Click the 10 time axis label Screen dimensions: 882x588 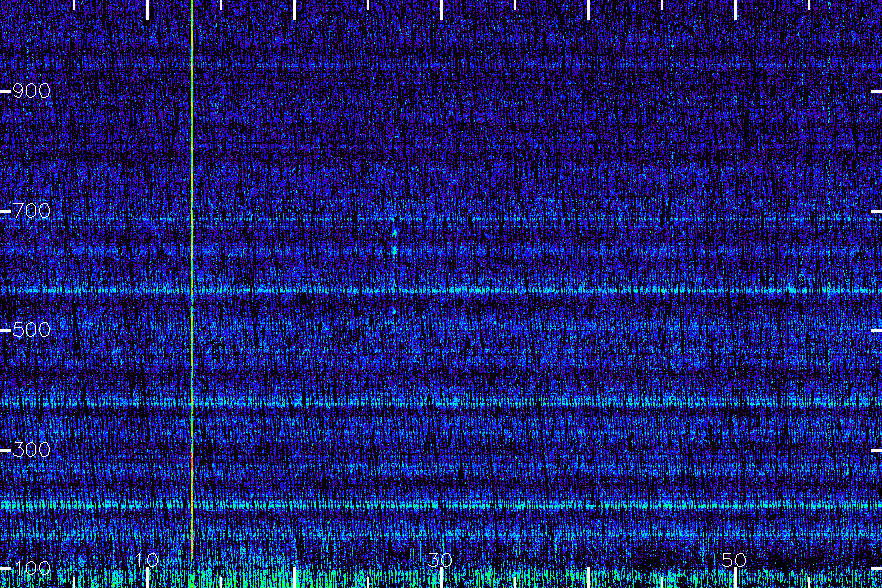pos(147,560)
